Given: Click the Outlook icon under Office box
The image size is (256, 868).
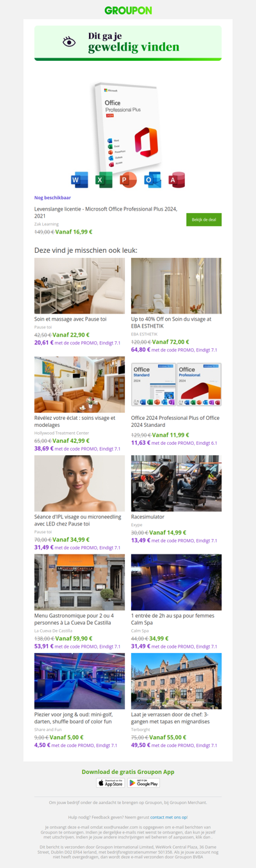Looking at the screenshot, I should point(152,180).
